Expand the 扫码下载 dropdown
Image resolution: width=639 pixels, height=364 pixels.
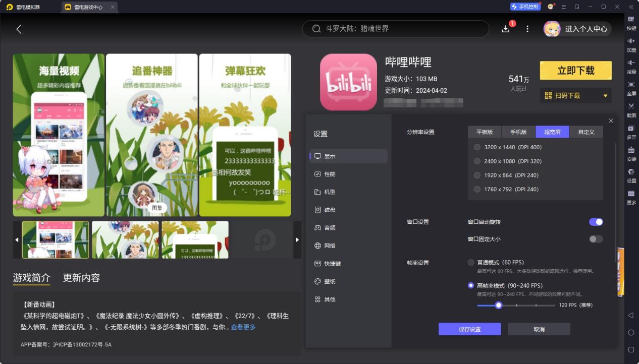coord(576,95)
